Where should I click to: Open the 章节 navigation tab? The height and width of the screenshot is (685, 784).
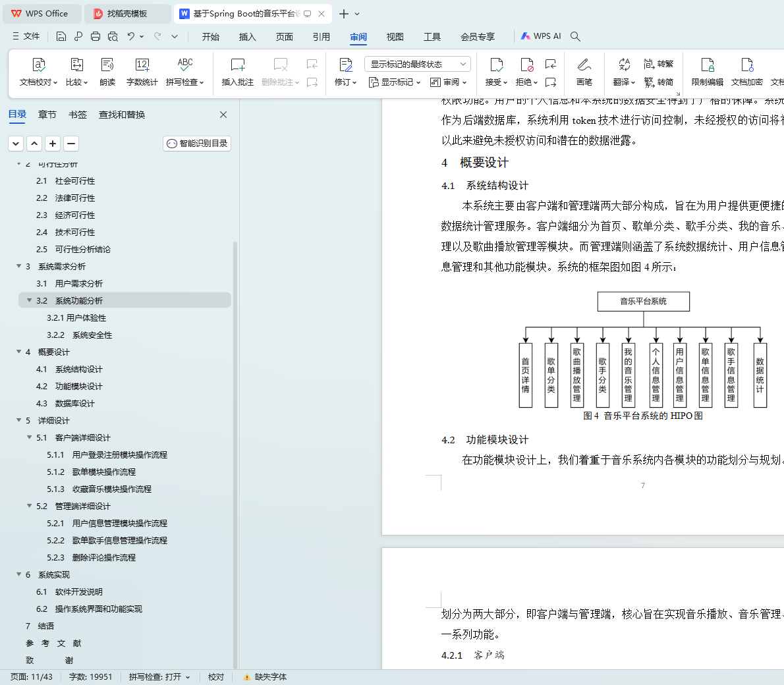[x=47, y=115]
